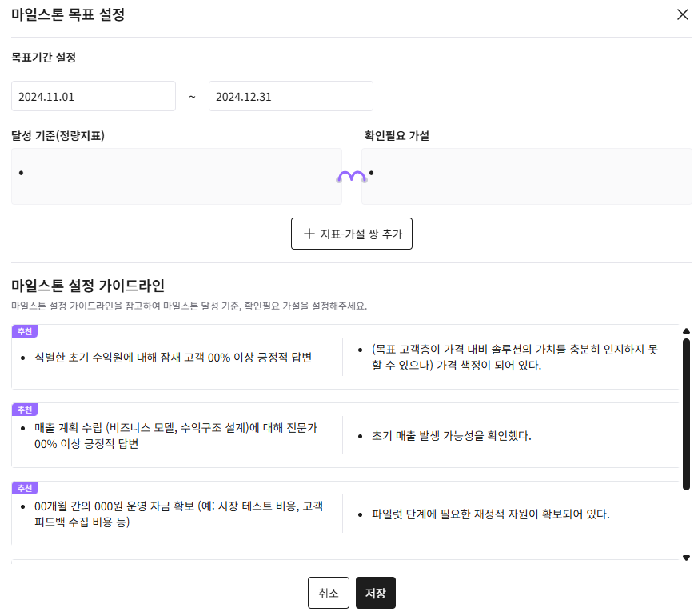Click scrollbar up arrow in guideline list
Screen dimensions: 698x616
(686, 331)
